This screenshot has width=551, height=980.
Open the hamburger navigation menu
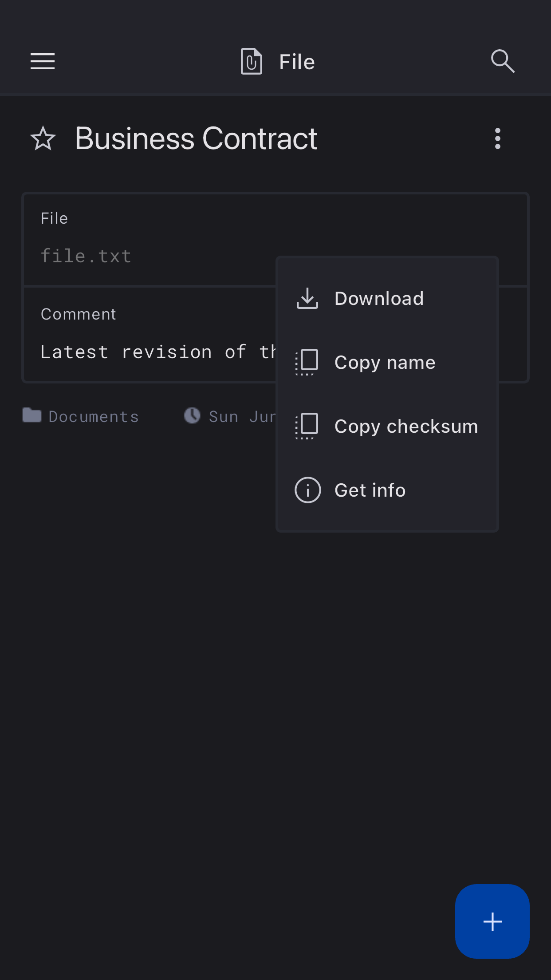click(x=43, y=61)
